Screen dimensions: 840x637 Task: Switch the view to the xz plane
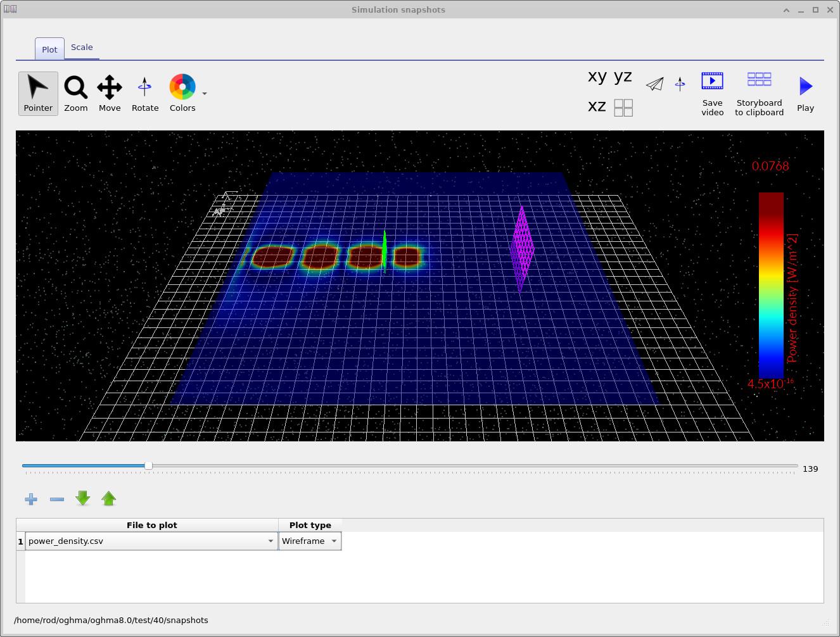[x=596, y=106]
